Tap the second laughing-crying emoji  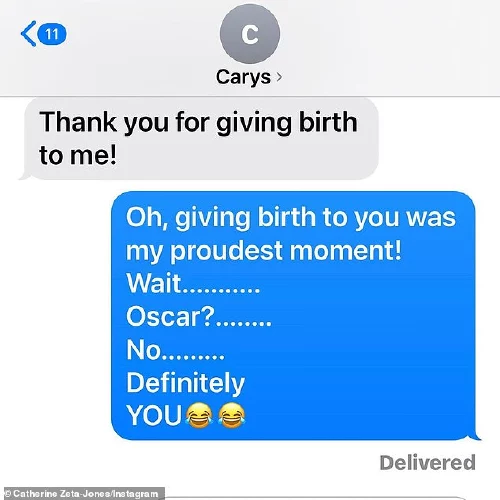click(232, 415)
